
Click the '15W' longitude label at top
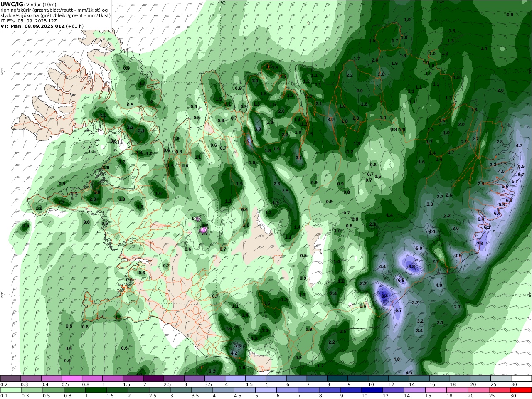(x=440, y=2)
